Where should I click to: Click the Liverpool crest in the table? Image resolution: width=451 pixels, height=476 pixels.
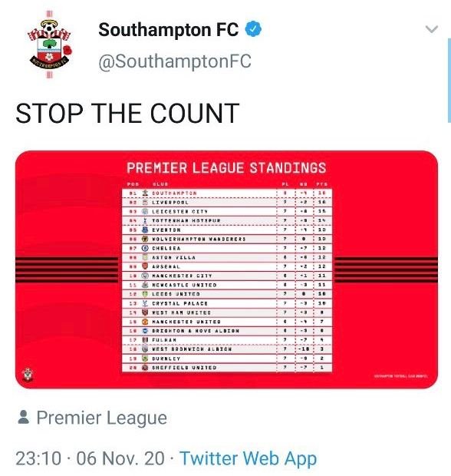(145, 202)
